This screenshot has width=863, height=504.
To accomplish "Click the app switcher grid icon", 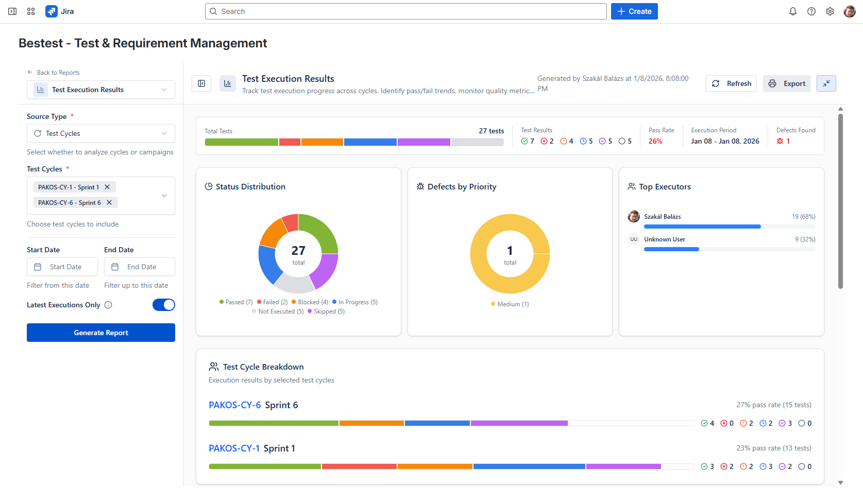I will pos(30,11).
